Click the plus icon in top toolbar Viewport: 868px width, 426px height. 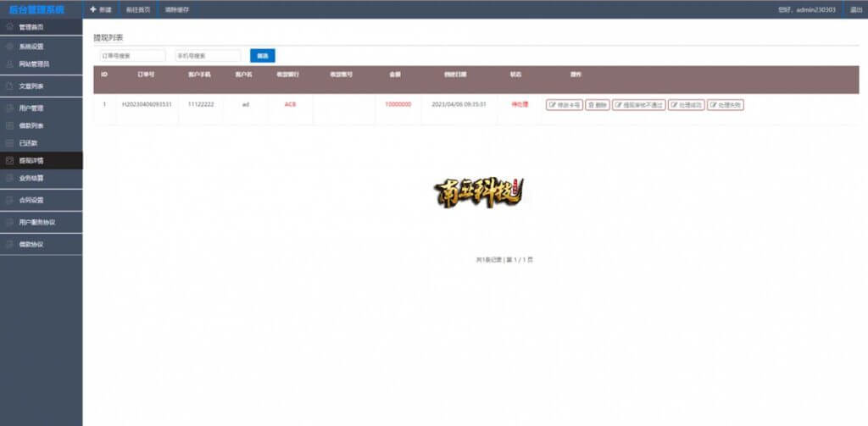point(93,9)
